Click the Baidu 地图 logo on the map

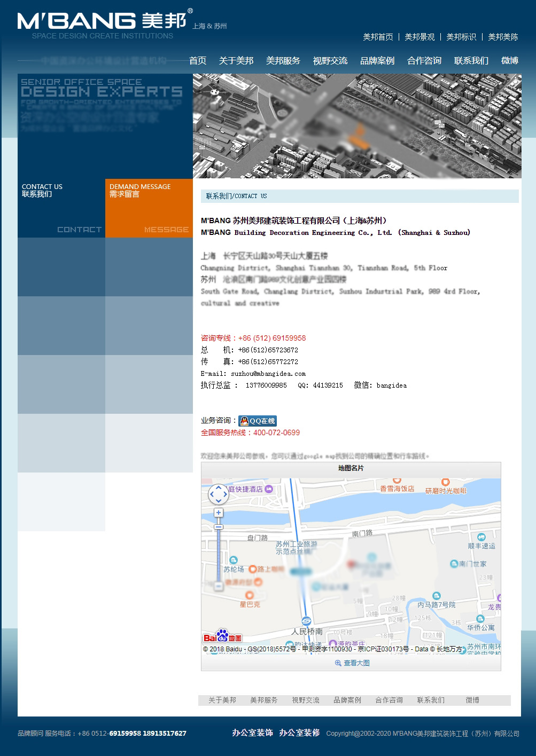point(222,636)
